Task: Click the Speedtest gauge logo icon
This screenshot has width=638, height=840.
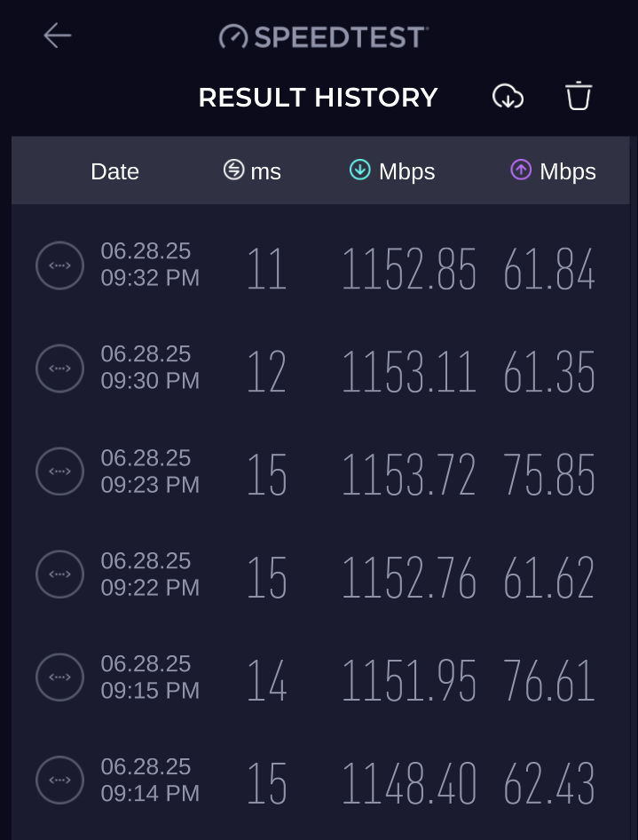Action: 233,37
